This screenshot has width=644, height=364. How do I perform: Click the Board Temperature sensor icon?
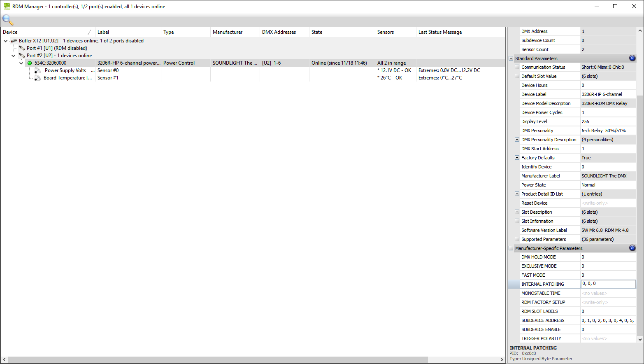pyautogui.click(x=37, y=78)
